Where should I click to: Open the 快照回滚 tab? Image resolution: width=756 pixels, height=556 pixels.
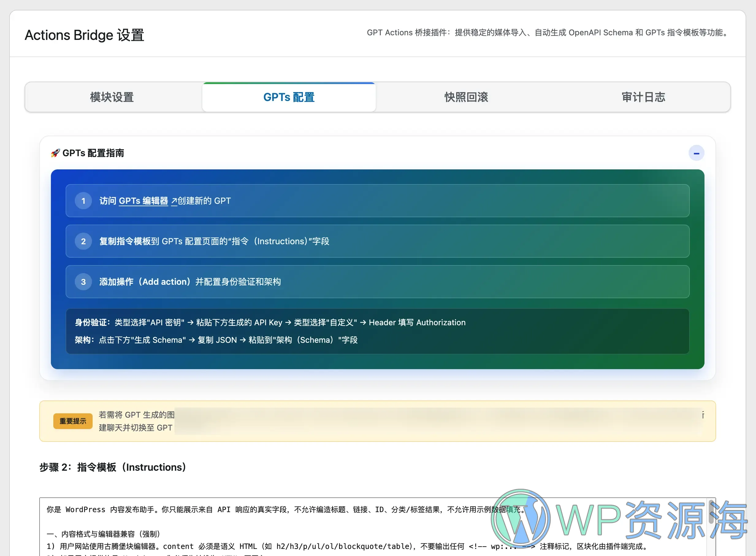[465, 97]
